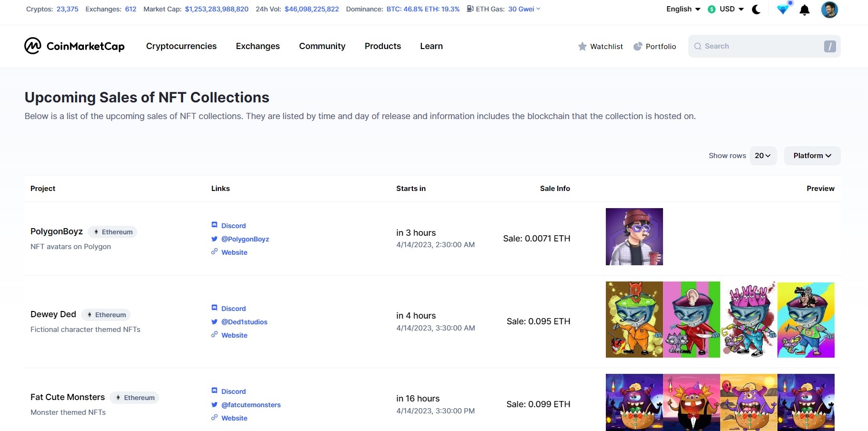Click Dewey Ded Twitter bird icon
The width and height of the screenshot is (868, 431).
coord(214,321)
